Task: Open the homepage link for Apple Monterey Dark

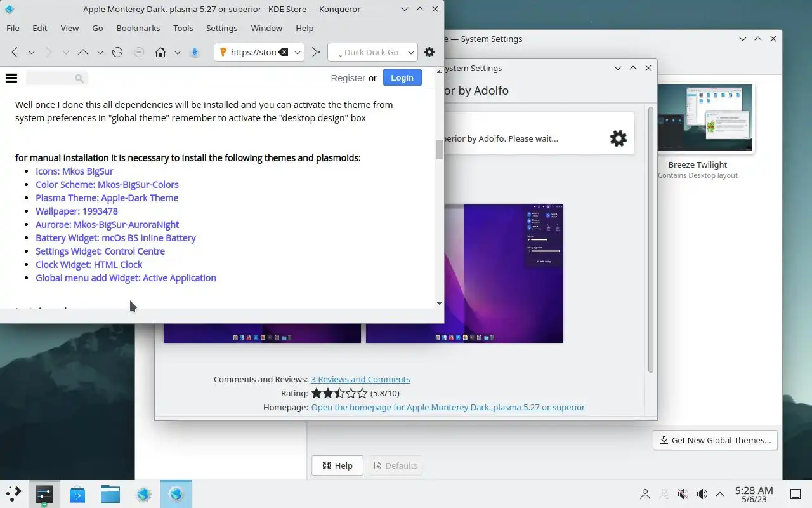Action: (x=448, y=407)
